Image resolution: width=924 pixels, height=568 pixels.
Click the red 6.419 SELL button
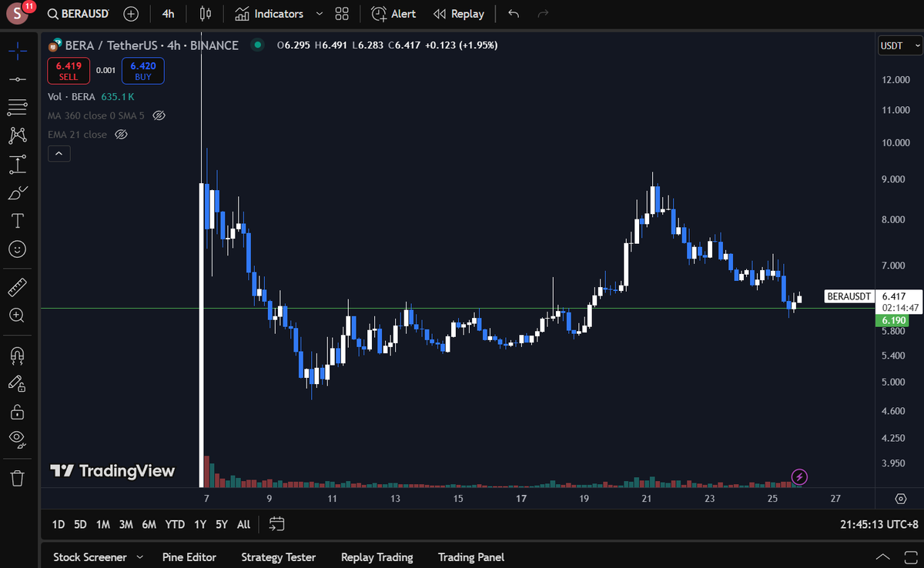[69, 71]
